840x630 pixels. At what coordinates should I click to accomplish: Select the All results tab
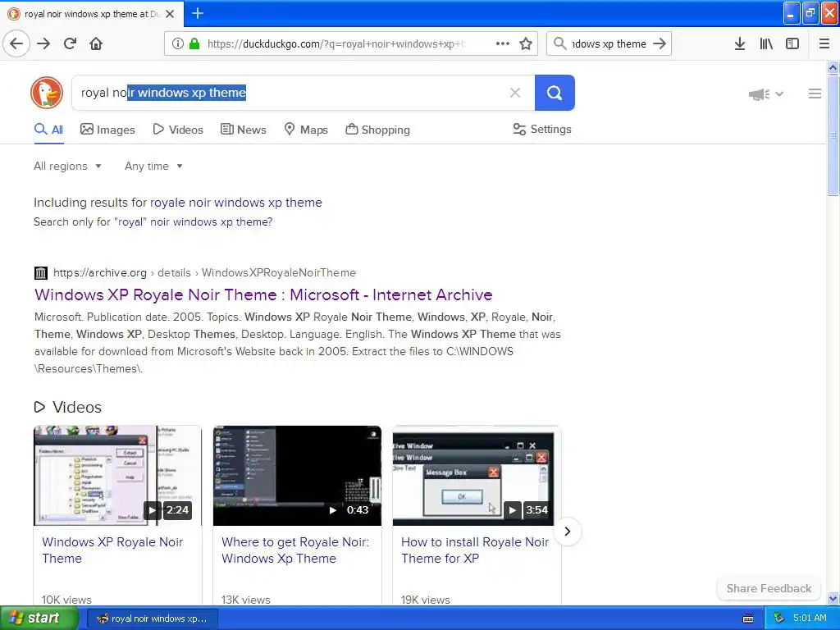(x=48, y=130)
